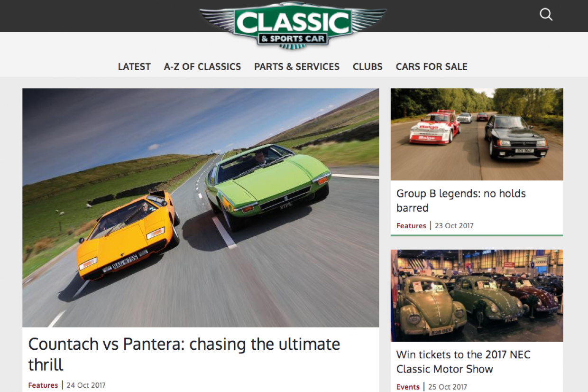Read 'Group B legends: no holds barred'
Viewport: 588px width, 392px height.
(461, 201)
